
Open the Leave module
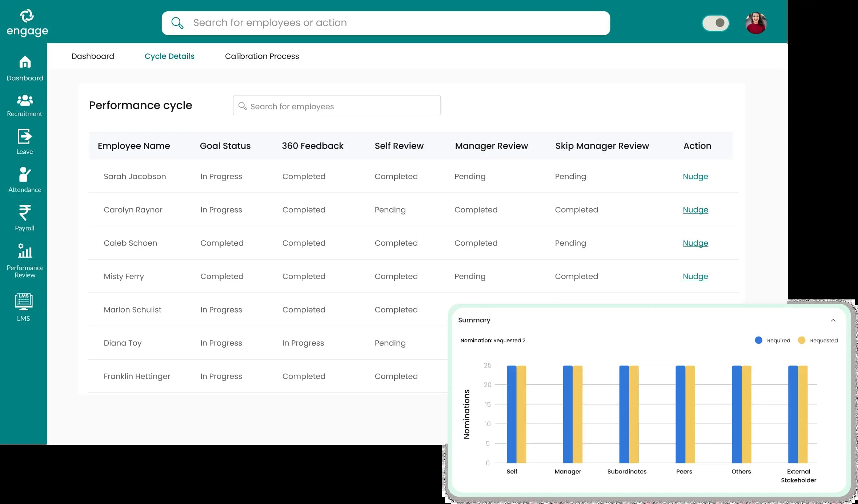point(24,142)
